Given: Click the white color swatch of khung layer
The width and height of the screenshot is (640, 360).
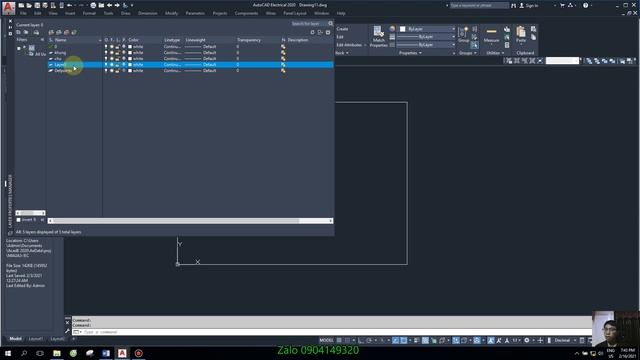Looking at the screenshot, I should pyautogui.click(x=130, y=53).
